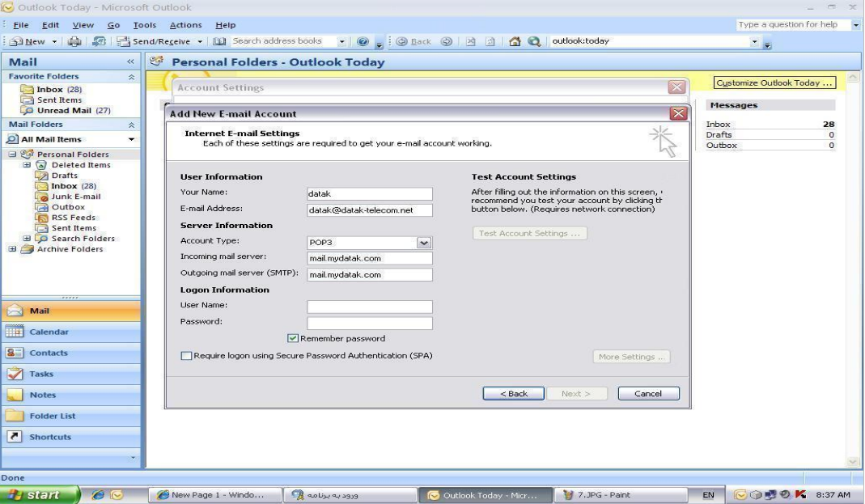Viewport: 865px width, 504px height.
Task: Click the Refresh icon in web toolbar
Action: coord(490,41)
